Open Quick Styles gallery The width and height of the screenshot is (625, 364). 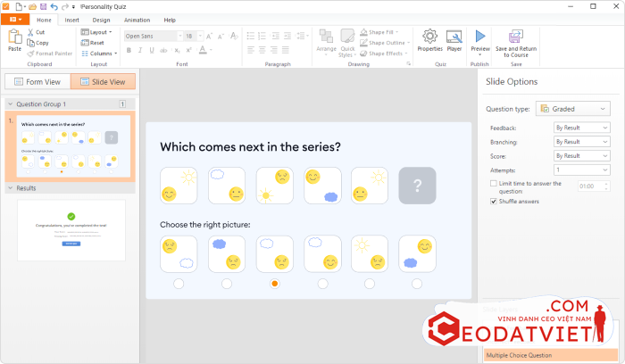[347, 43]
